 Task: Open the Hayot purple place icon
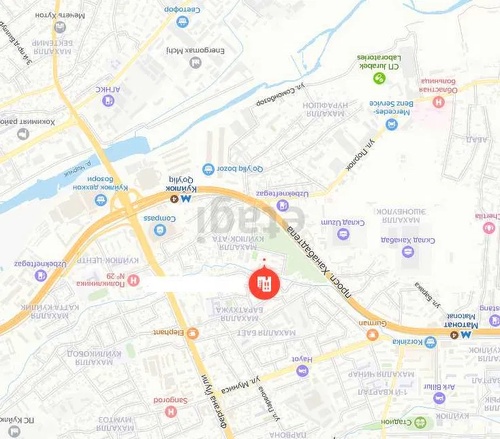click(x=302, y=371)
